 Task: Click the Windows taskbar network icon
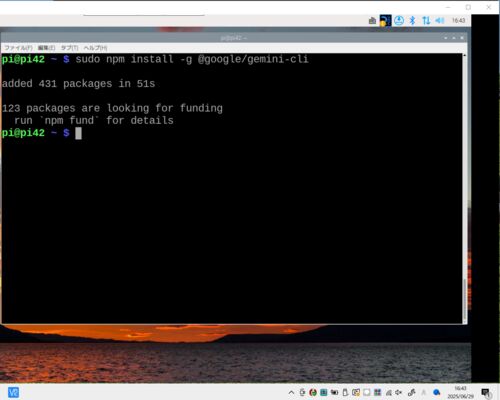389,393
